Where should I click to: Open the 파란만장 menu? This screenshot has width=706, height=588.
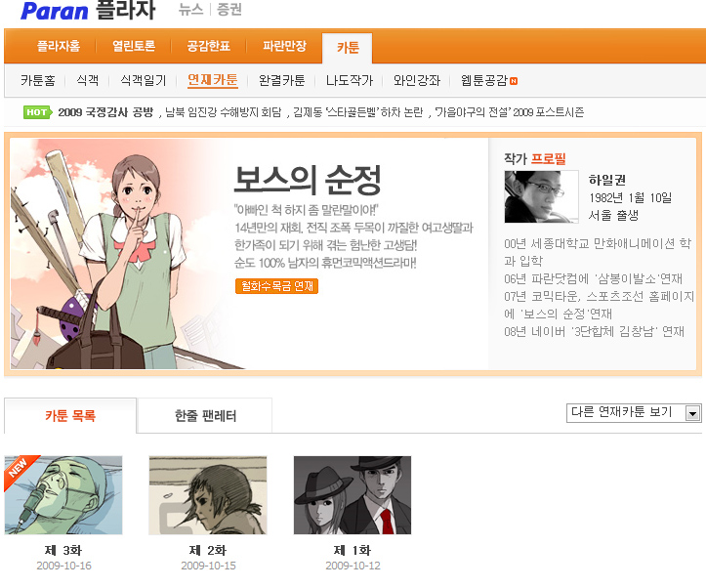pyautogui.click(x=284, y=46)
